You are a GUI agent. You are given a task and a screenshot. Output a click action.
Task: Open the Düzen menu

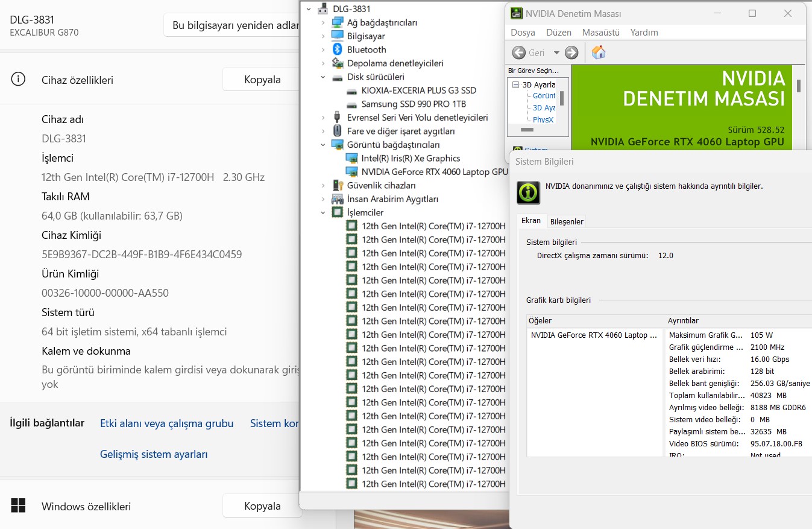click(559, 33)
